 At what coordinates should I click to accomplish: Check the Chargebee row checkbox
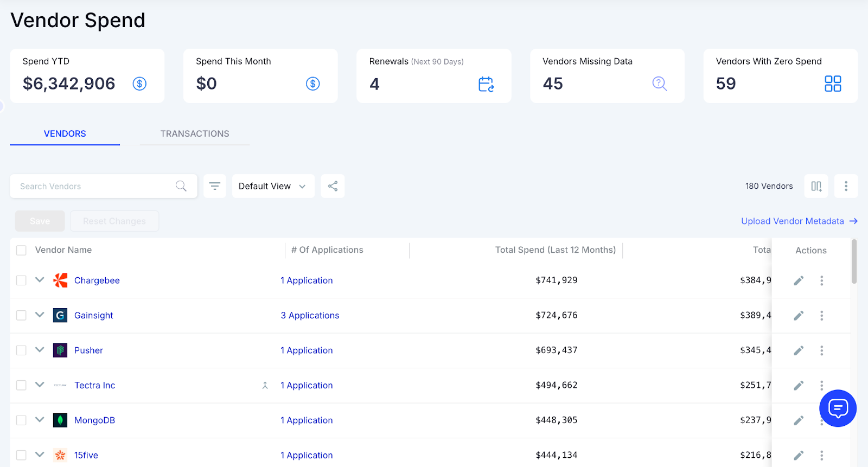21,280
